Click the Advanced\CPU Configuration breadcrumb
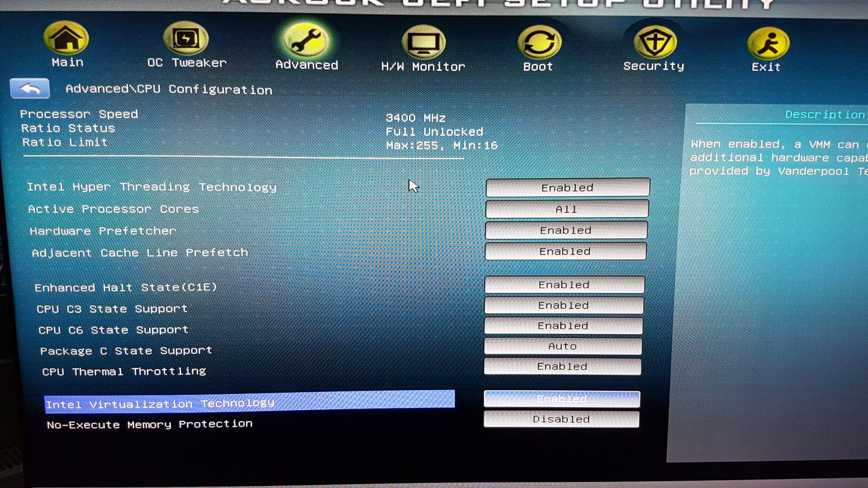This screenshot has width=868, height=488. [169, 89]
